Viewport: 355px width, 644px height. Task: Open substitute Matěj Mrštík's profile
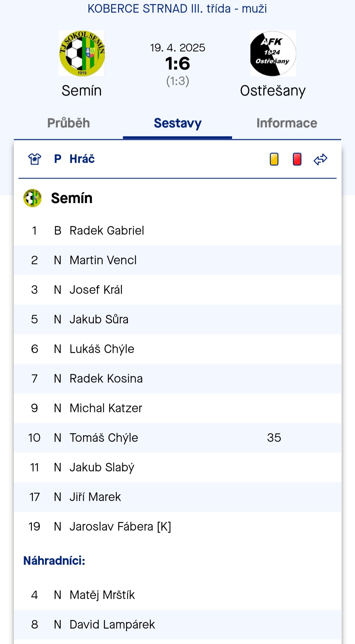(102, 595)
